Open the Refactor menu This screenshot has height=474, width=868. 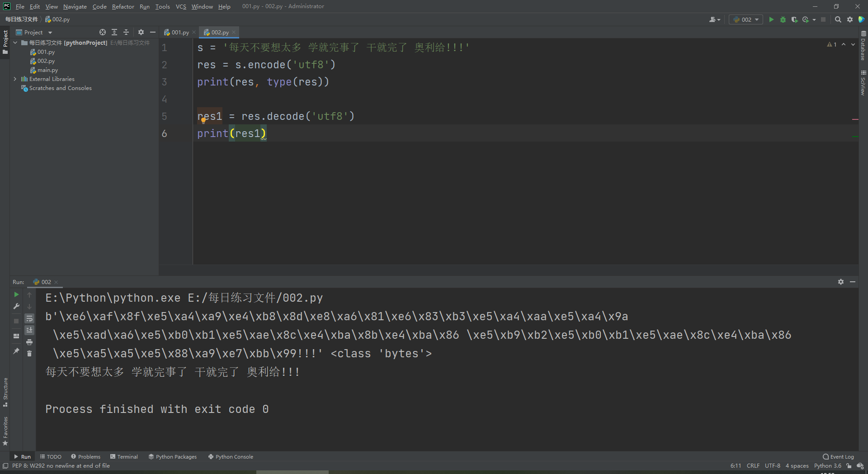pos(123,6)
